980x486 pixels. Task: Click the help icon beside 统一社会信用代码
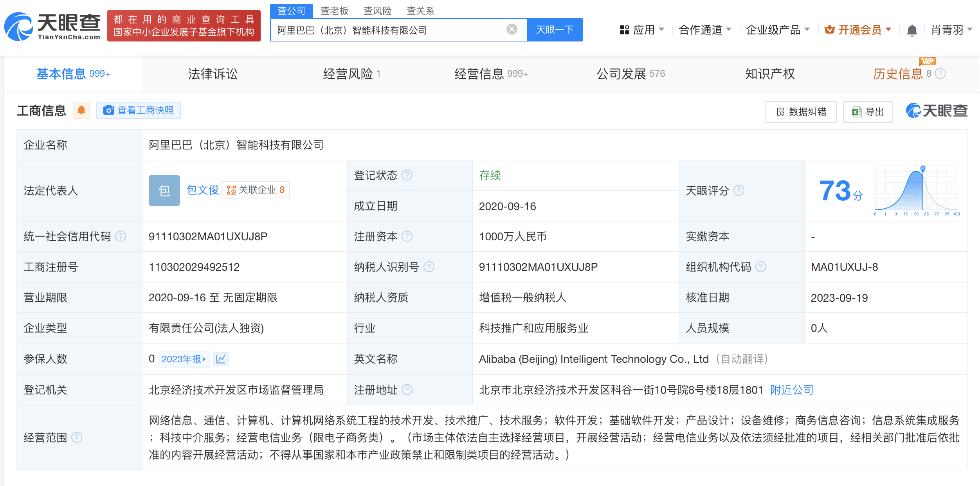[x=121, y=236]
